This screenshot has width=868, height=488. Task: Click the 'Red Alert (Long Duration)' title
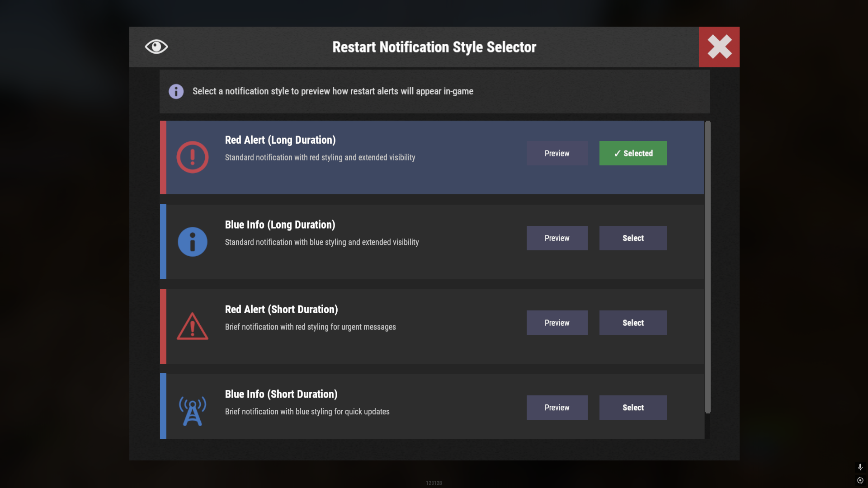(x=280, y=140)
